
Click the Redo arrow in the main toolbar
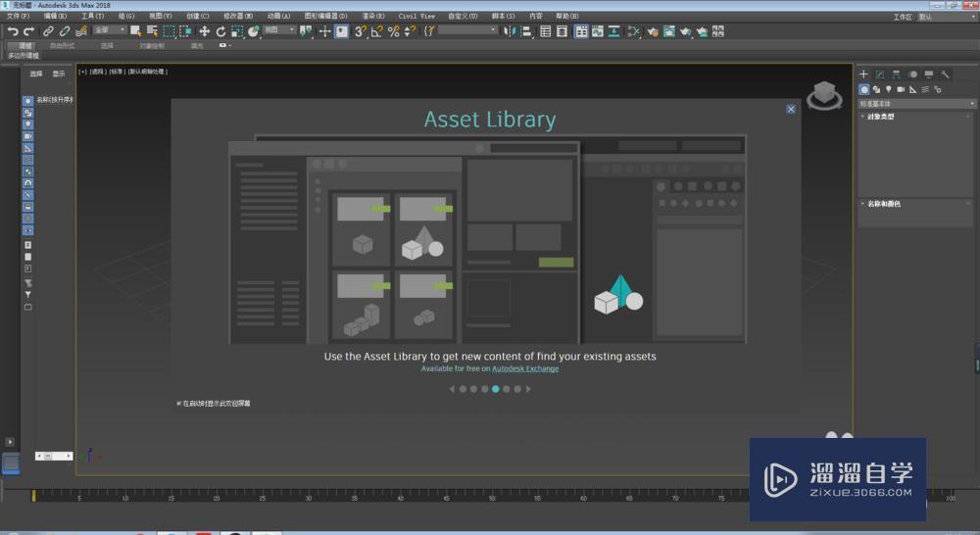28,31
